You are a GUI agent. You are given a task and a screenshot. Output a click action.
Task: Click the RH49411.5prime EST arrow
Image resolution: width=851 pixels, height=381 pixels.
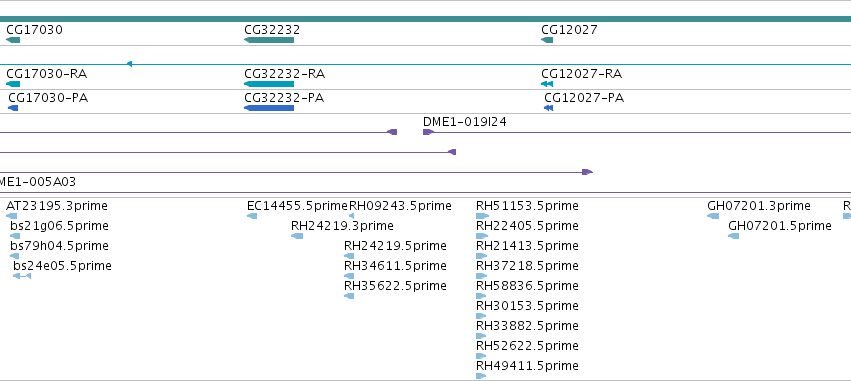481,376
